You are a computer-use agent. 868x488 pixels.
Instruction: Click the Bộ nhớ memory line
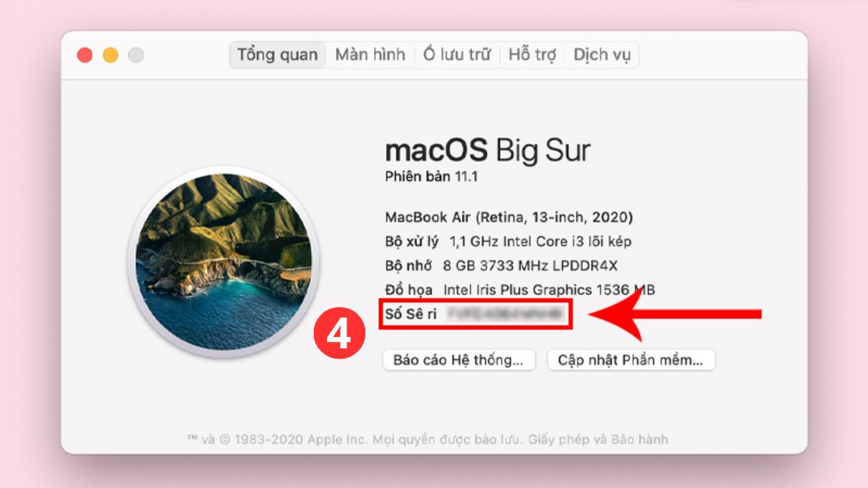[502, 265]
